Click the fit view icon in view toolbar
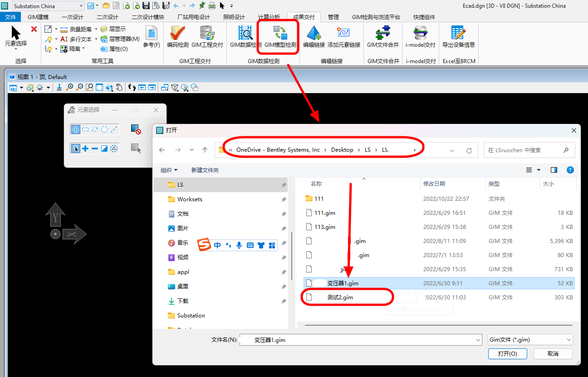The image size is (588, 377). 99,87
